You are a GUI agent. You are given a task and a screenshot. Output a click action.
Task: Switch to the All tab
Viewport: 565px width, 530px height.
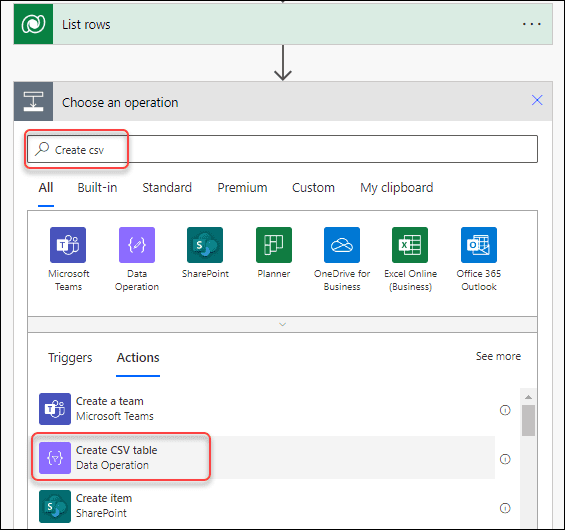[46, 188]
